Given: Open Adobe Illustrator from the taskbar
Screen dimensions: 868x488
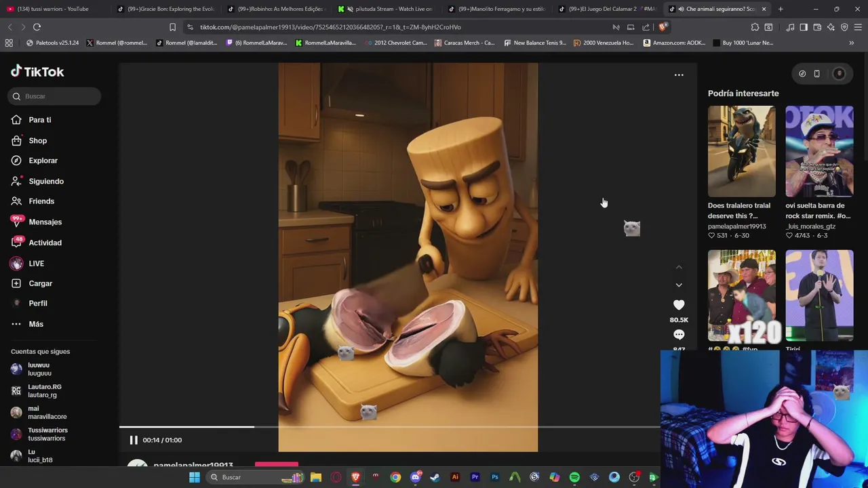Looking at the screenshot, I should [455, 477].
